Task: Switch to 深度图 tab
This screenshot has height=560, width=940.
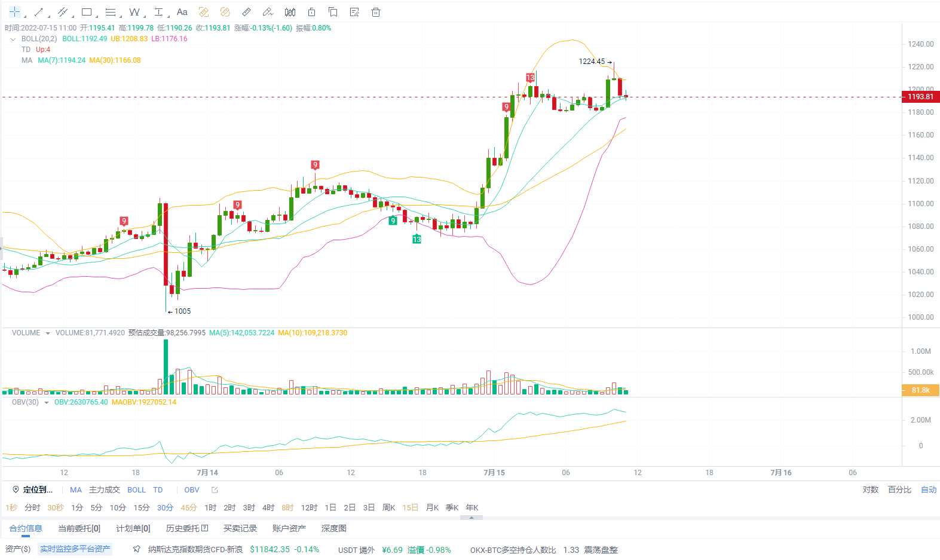Action: pos(334,528)
